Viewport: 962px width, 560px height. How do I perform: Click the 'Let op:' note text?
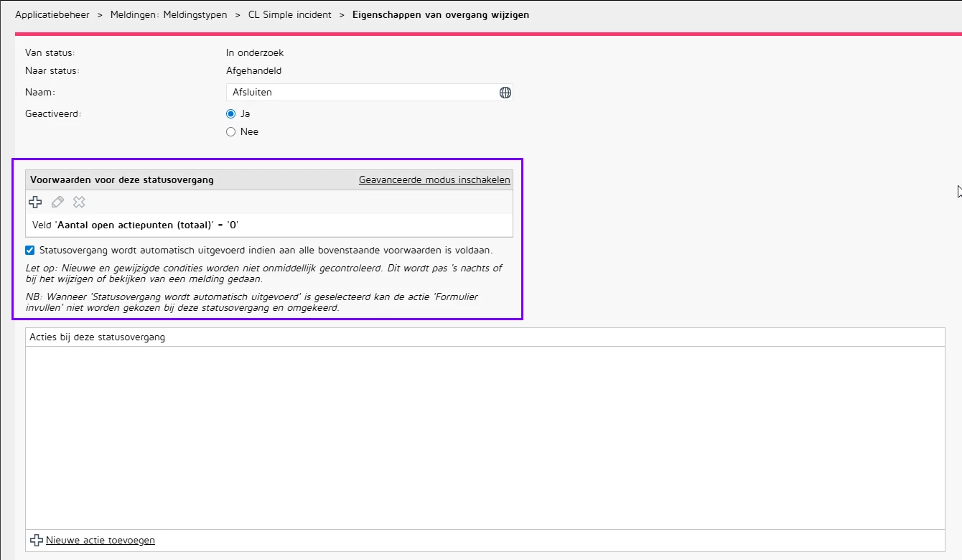coord(263,274)
